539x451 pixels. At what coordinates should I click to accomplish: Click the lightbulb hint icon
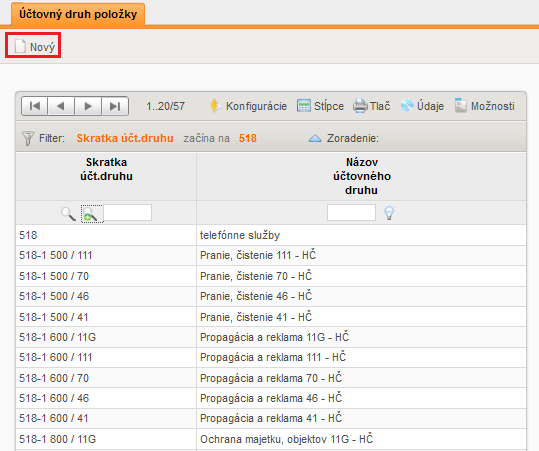[x=389, y=213]
